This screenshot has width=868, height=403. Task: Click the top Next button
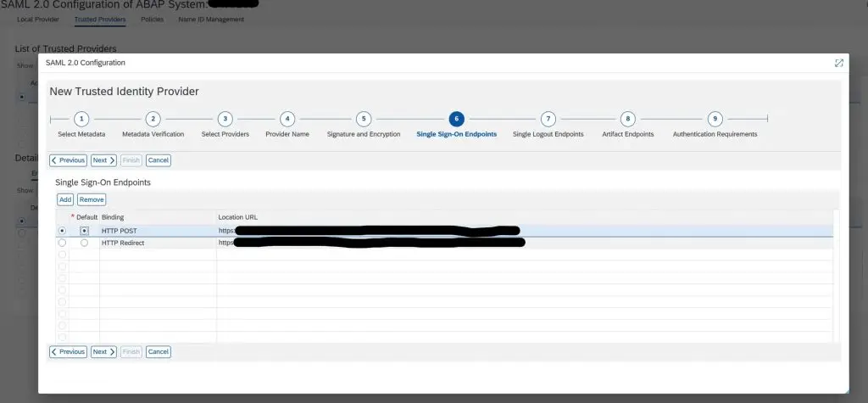click(103, 160)
